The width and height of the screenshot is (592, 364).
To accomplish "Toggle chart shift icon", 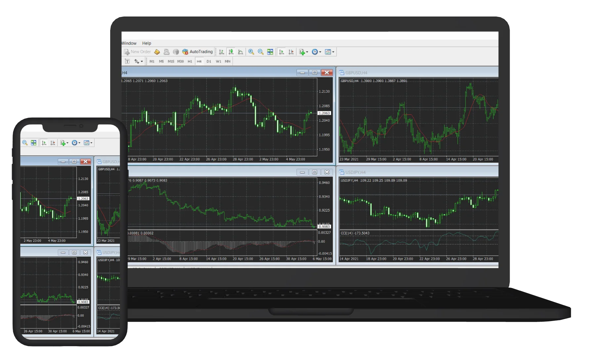I will tap(291, 52).
